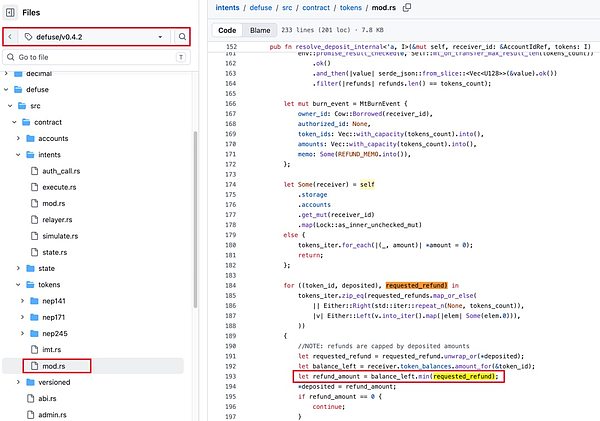Click the Files heading
The image size is (600, 421).
coord(31,13)
